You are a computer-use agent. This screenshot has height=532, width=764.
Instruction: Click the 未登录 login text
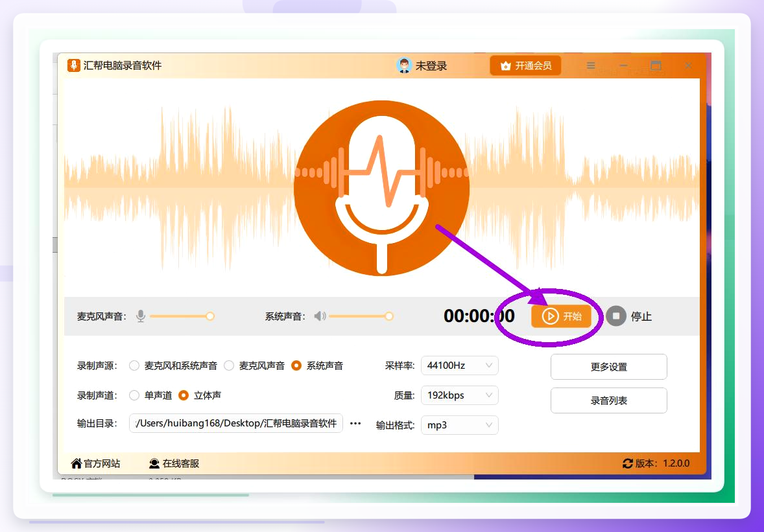click(x=431, y=65)
